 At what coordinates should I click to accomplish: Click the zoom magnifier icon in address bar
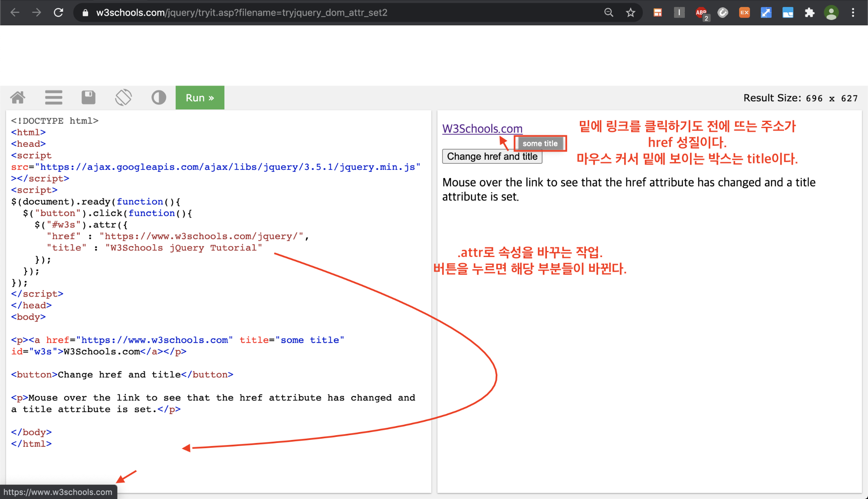(x=609, y=13)
